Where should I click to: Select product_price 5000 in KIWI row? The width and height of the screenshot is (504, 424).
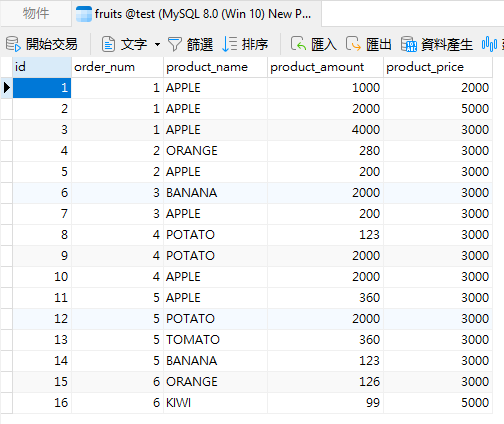[x=438, y=403]
